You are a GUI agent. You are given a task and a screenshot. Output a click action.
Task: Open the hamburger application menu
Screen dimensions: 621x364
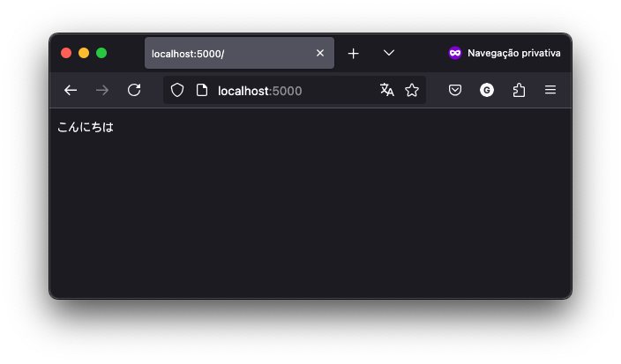(x=550, y=90)
